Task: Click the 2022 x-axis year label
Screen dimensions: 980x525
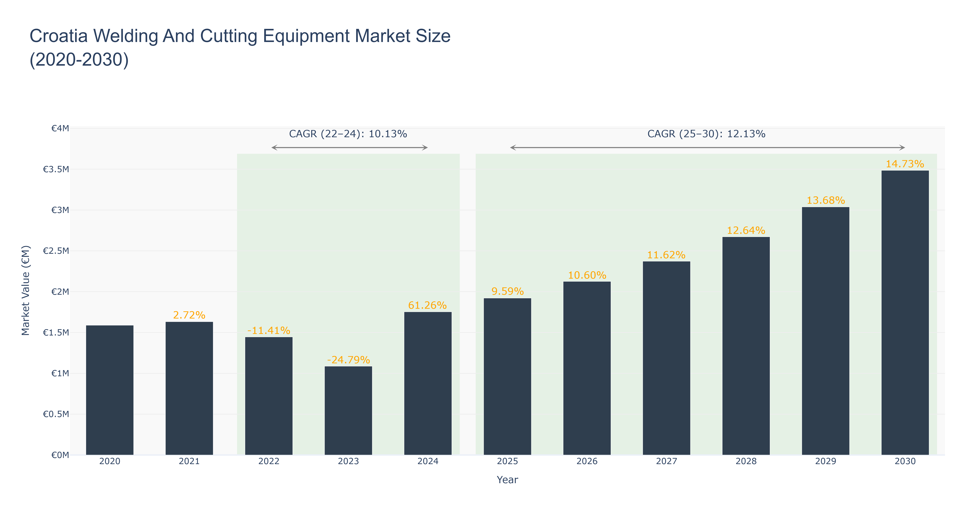Action: point(269,461)
